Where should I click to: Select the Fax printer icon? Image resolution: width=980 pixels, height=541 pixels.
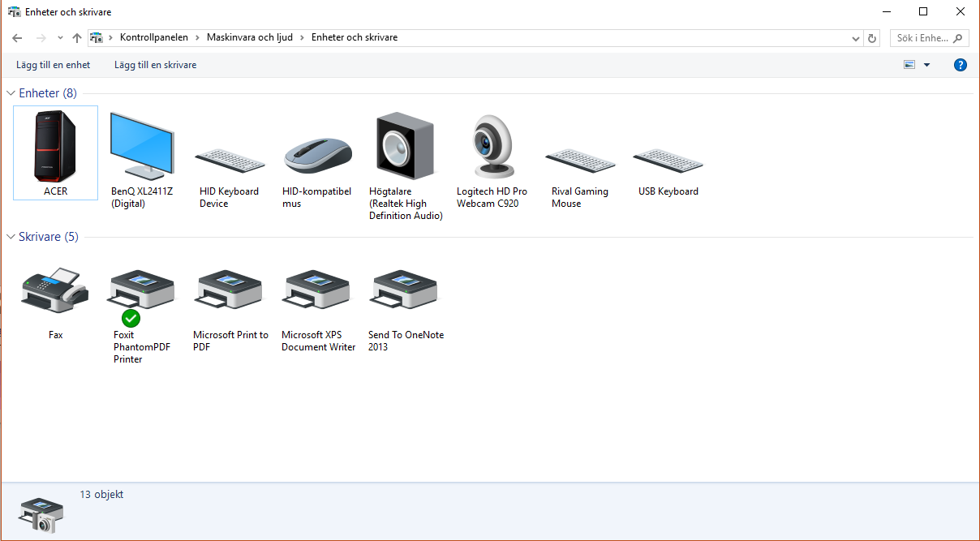pyautogui.click(x=55, y=290)
